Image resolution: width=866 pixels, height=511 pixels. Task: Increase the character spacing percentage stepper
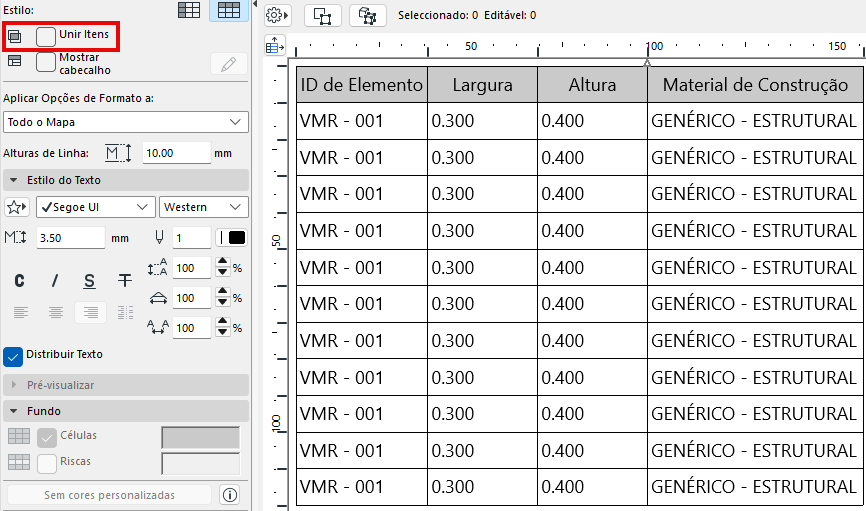(222, 322)
